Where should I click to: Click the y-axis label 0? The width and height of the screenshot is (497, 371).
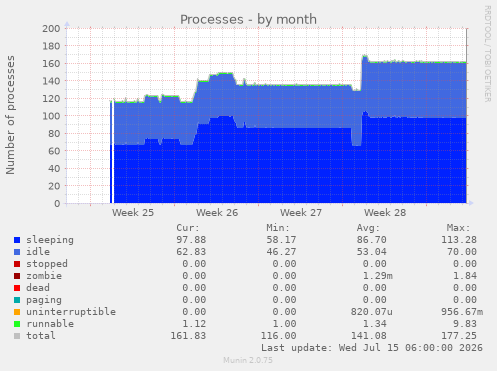coord(57,203)
